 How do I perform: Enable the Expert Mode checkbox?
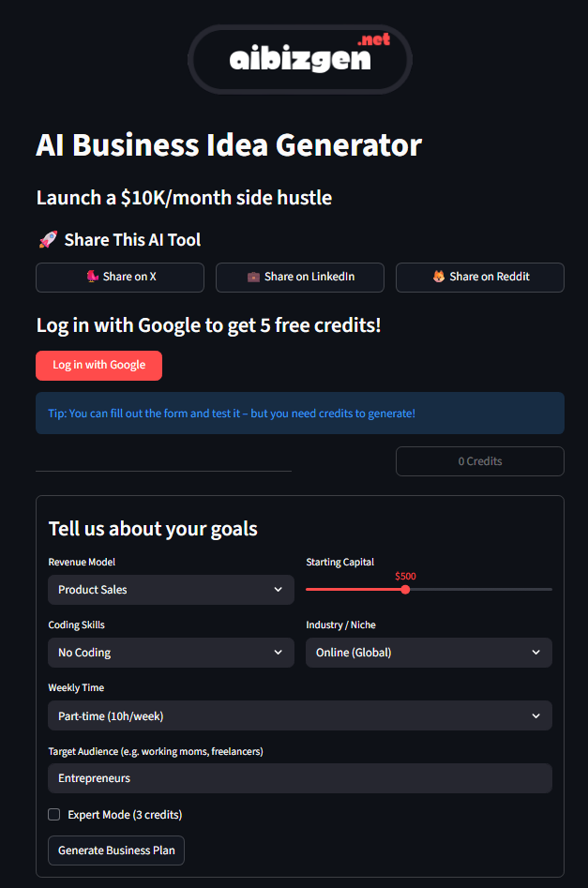[x=53, y=814]
